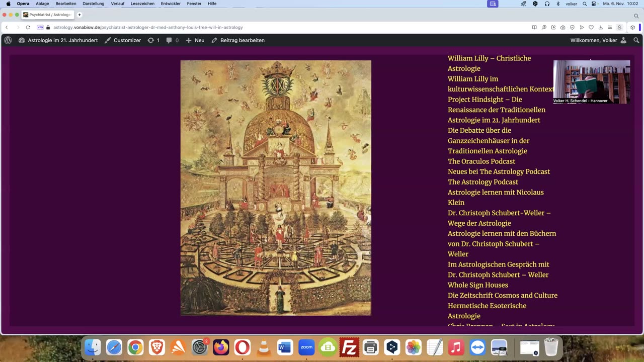Open macOS Control Center

pyautogui.click(x=594, y=4)
